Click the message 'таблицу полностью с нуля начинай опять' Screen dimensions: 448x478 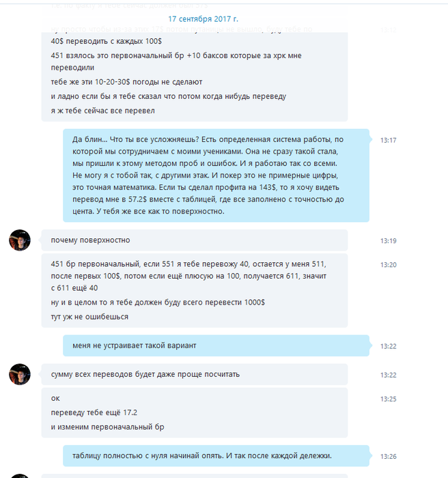click(x=202, y=455)
